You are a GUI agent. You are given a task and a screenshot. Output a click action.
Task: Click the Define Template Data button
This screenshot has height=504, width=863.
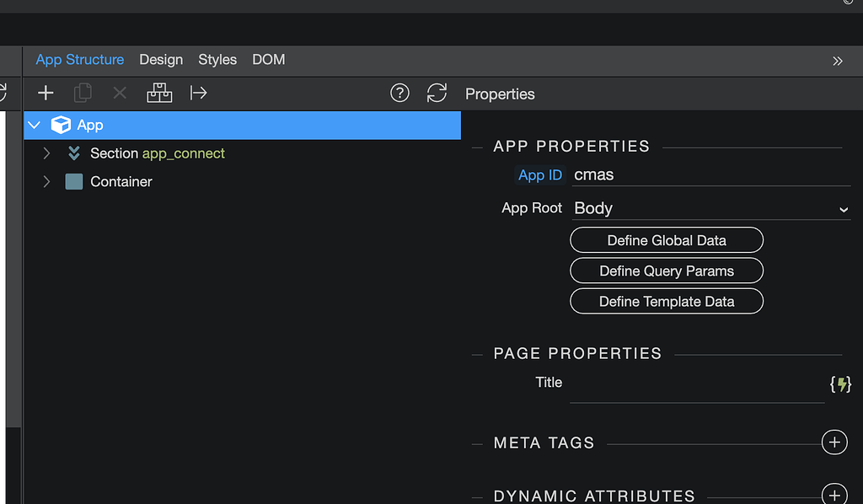point(666,301)
